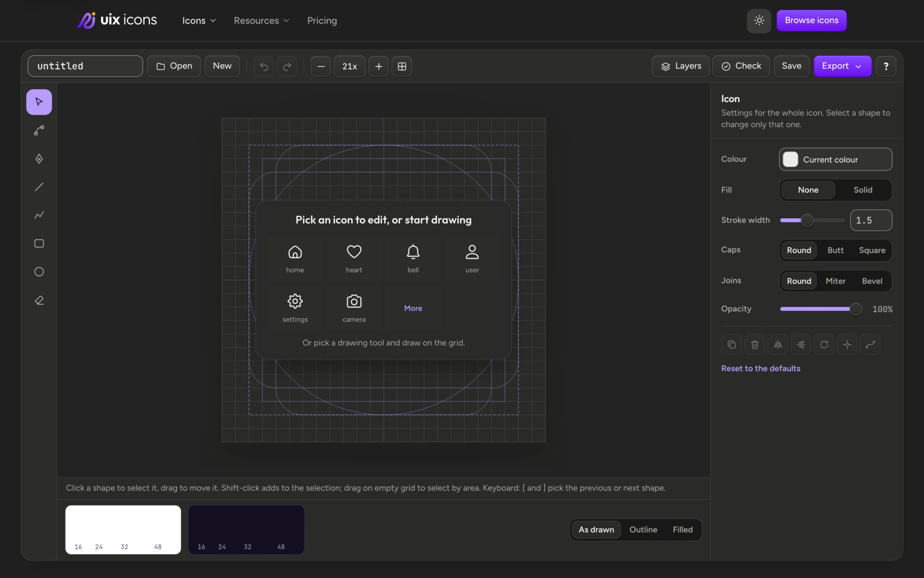Pick the home icon to edit

pos(295,258)
